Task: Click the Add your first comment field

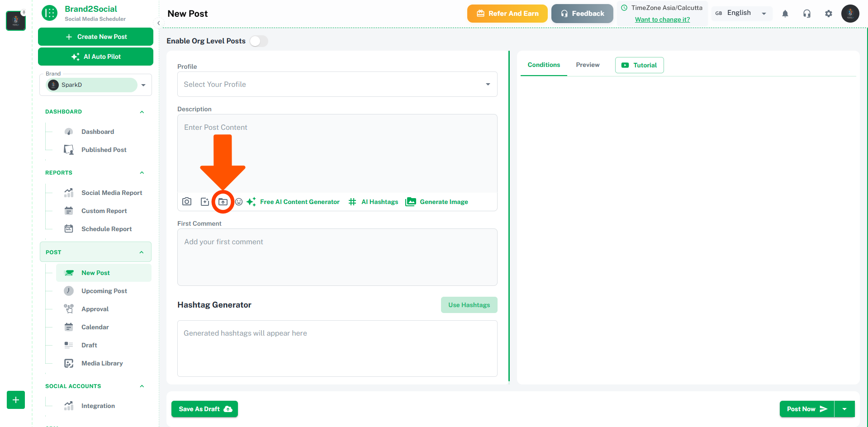Action: tap(337, 257)
